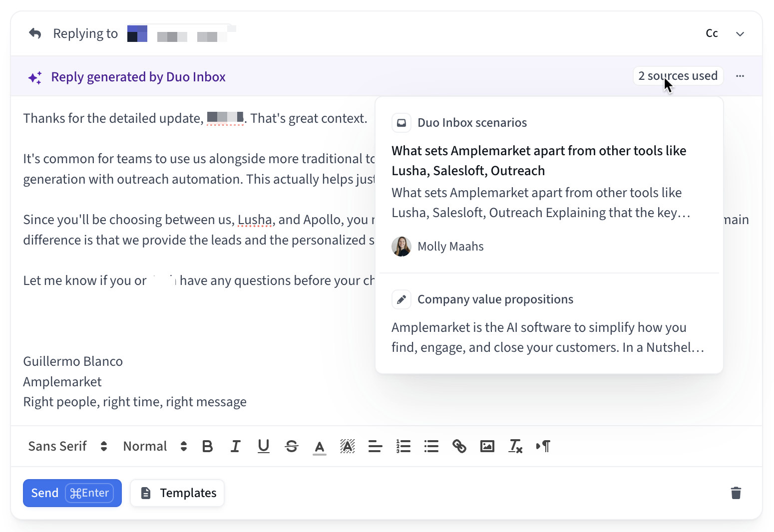Viewport: 774px width, 532px height.
Task: Toggle italic formatting
Action: pyautogui.click(x=236, y=446)
